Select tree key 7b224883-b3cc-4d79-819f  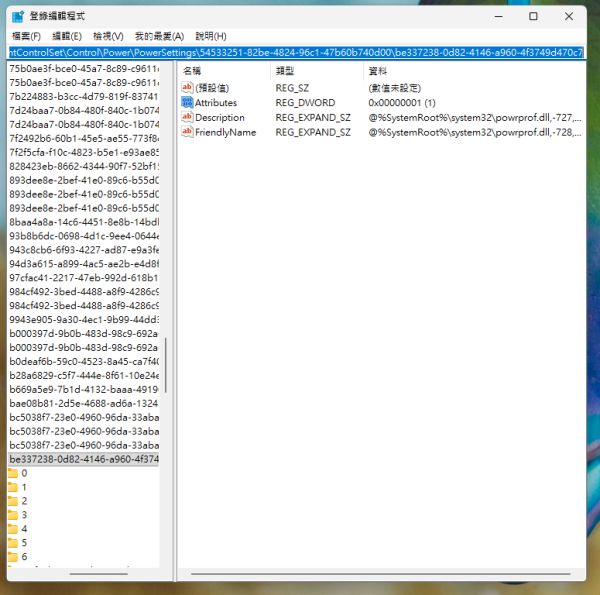pos(84,96)
